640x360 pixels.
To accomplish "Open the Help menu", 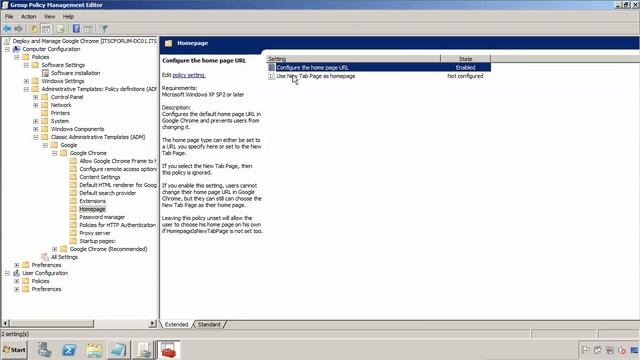I will (68, 17).
